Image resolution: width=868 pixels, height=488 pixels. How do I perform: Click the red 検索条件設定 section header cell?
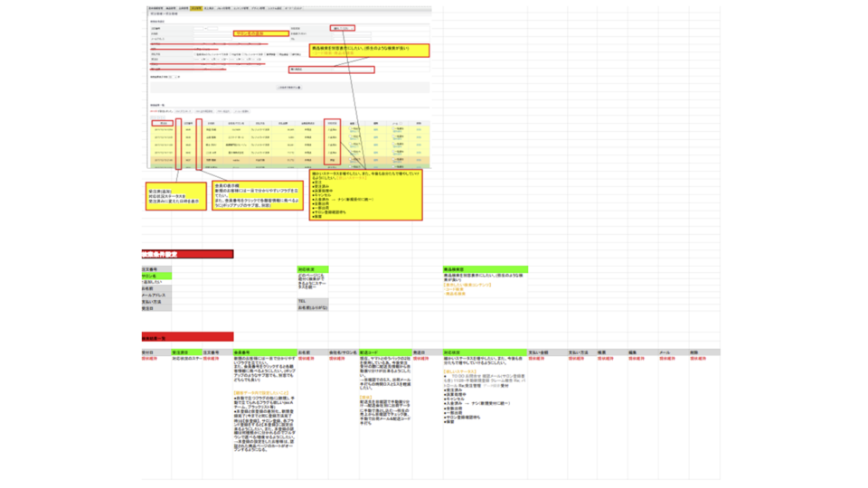(x=187, y=255)
